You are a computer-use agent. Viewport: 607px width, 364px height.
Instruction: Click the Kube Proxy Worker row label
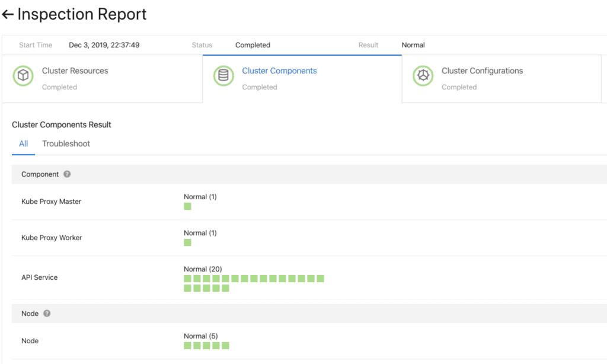(x=52, y=238)
